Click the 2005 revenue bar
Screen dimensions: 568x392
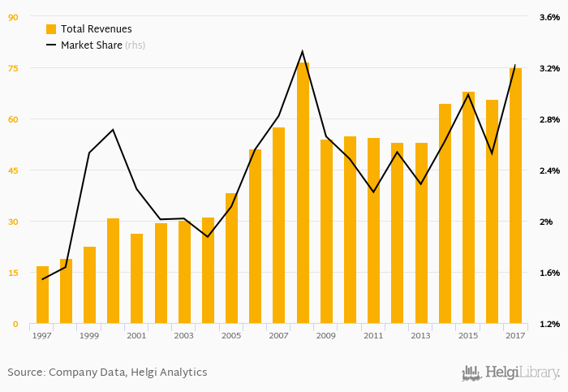point(231,258)
